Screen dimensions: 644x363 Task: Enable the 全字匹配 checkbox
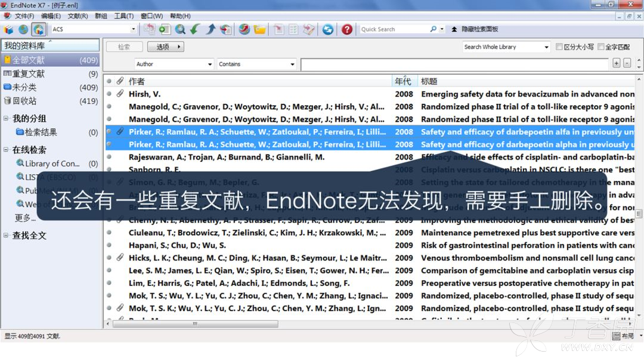601,47
